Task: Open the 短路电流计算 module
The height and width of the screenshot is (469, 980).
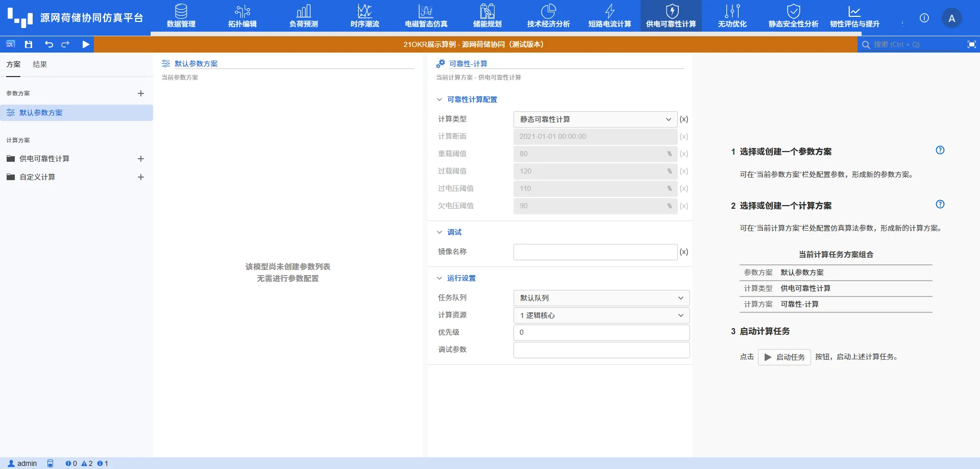Action: click(x=609, y=16)
